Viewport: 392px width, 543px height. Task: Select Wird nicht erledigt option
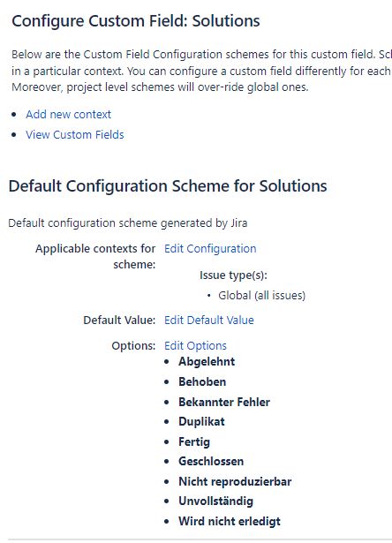tap(230, 521)
